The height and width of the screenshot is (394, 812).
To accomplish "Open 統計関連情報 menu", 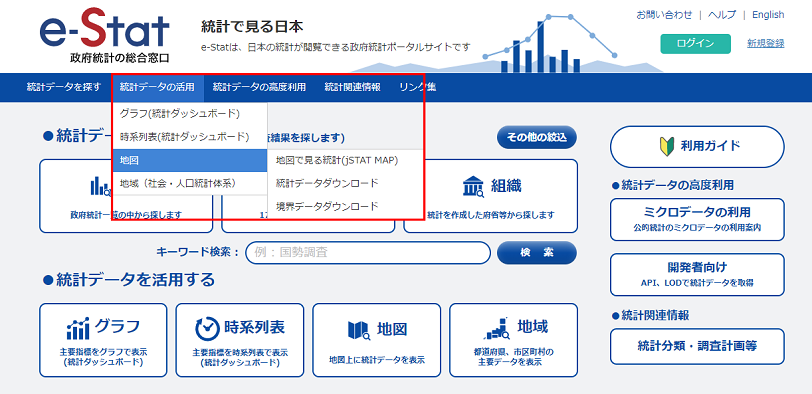I will [353, 87].
